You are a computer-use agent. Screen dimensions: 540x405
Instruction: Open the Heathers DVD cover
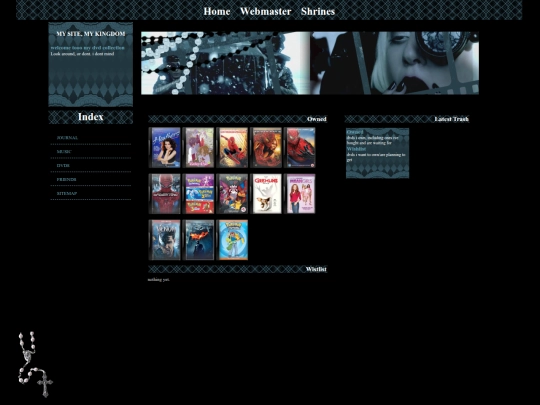coord(165,147)
